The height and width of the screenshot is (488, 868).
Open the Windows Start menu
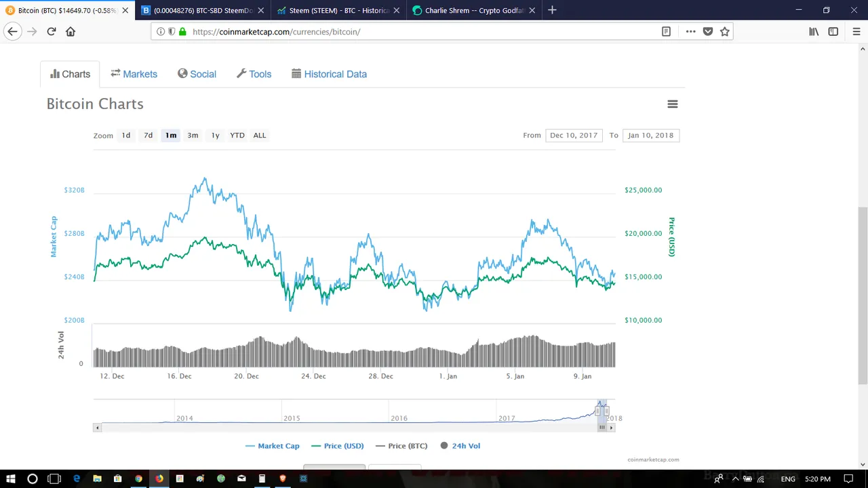(x=11, y=479)
